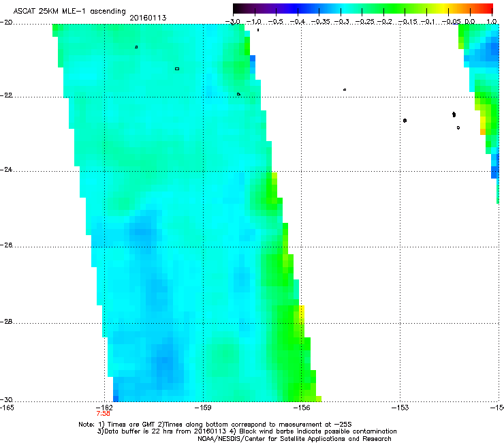504x443 pixels.
Task: Select the 1.0 color scale label
Action: (x=492, y=22)
